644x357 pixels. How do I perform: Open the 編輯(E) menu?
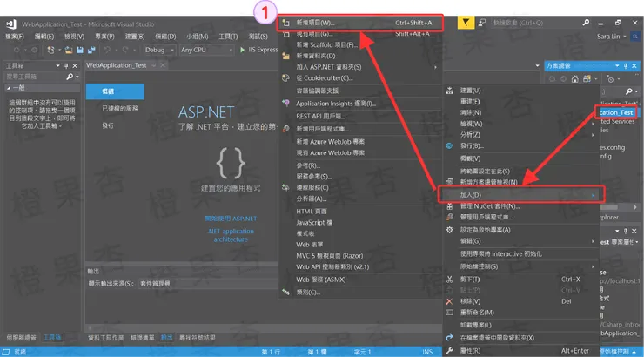click(x=44, y=37)
